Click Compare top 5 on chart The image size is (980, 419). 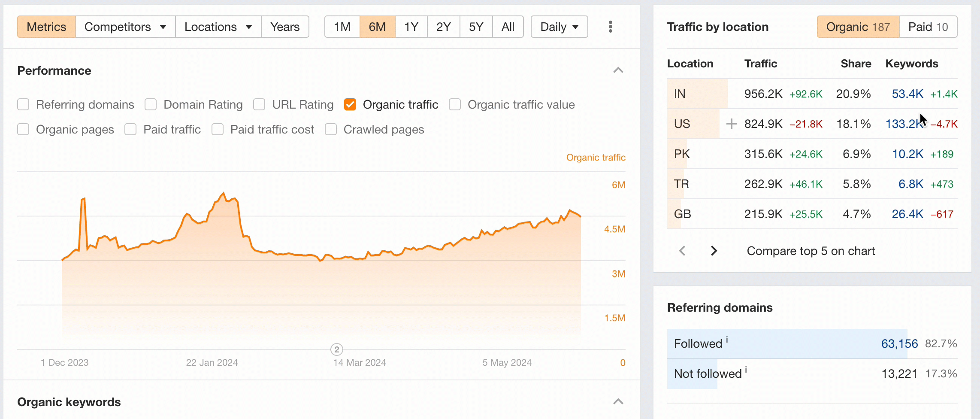click(811, 251)
